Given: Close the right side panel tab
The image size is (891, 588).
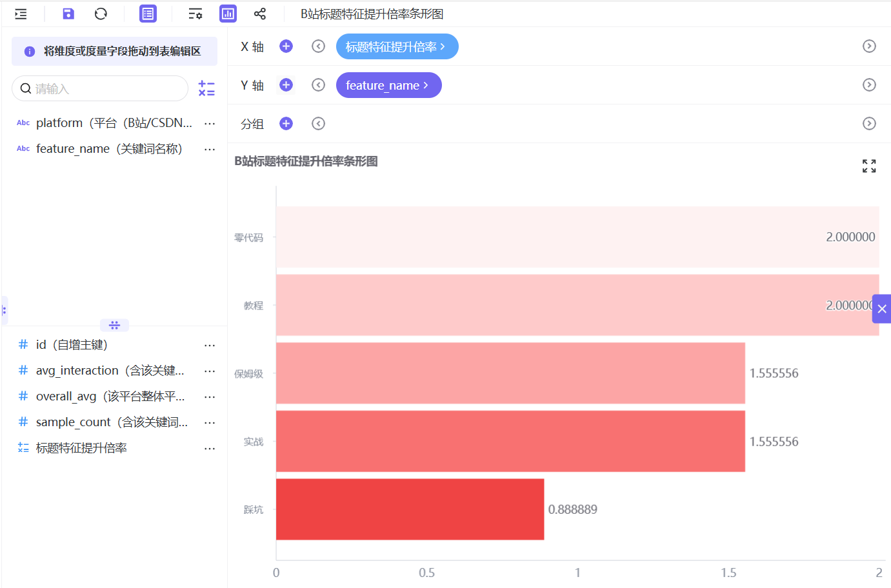Looking at the screenshot, I should coord(882,309).
